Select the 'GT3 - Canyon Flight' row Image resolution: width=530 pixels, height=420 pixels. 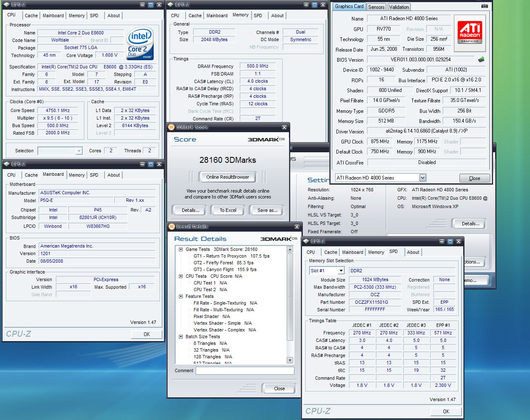[x=225, y=269]
